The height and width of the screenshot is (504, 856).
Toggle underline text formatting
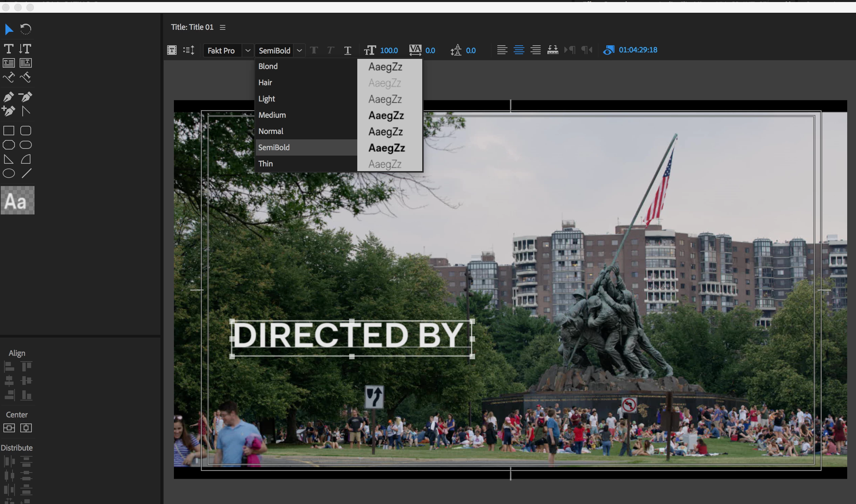pos(347,51)
